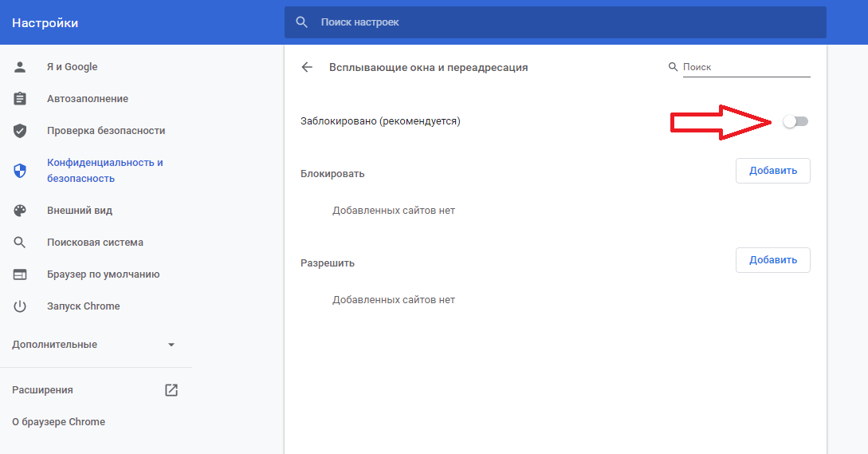This screenshot has height=454, width=868.
Task: Open the Конфиденциальность и безопасность section
Action: pos(104,171)
